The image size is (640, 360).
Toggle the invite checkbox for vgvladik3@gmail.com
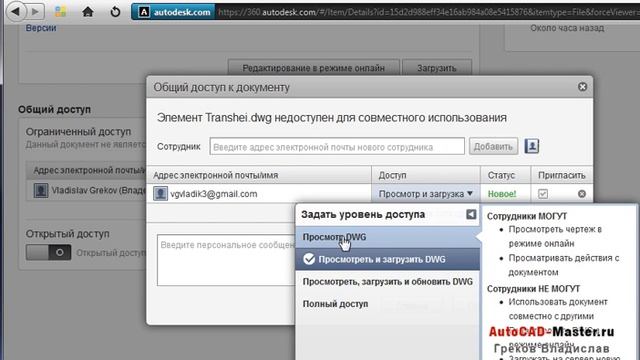[543, 194]
